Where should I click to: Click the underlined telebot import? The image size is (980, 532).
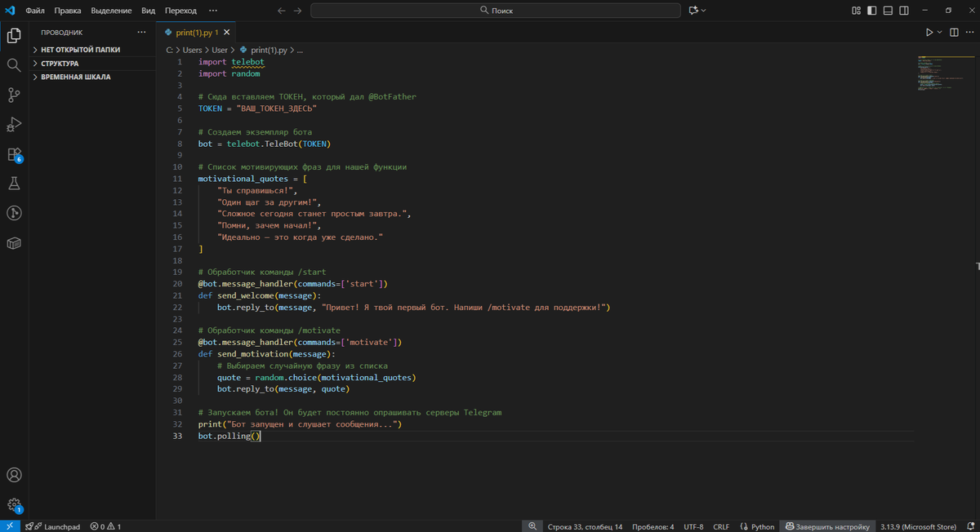click(x=247, y=62)
